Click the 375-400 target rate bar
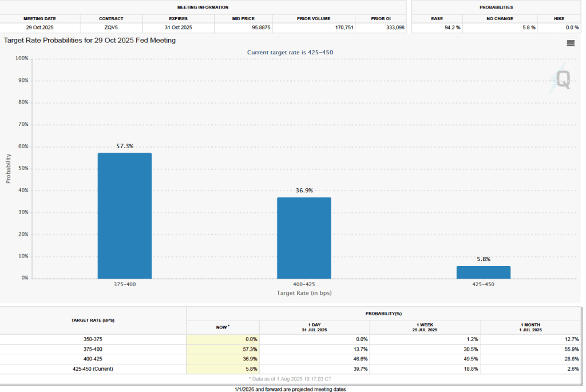The height and width of the screenshot is (392, 586). point(124,216)
